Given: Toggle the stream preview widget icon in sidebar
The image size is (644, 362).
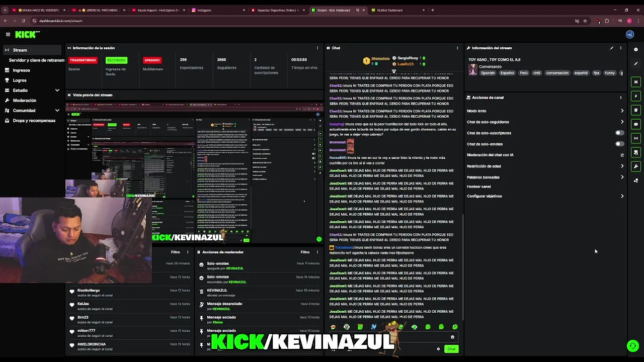Looking at the screenshot, I should tap(636, 82).
